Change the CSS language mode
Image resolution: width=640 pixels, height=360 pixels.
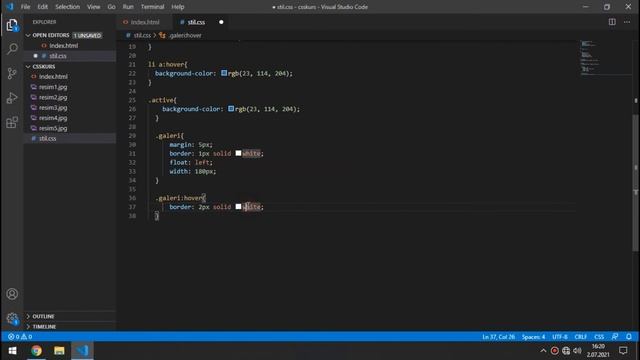coord(599,337)
